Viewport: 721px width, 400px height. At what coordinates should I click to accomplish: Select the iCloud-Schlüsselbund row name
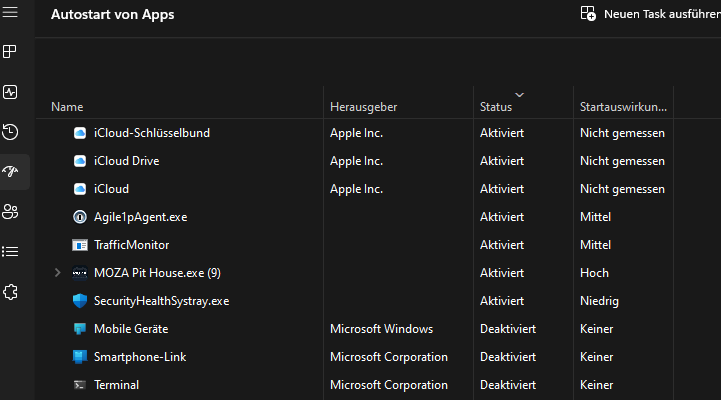(x=152, y=133)
